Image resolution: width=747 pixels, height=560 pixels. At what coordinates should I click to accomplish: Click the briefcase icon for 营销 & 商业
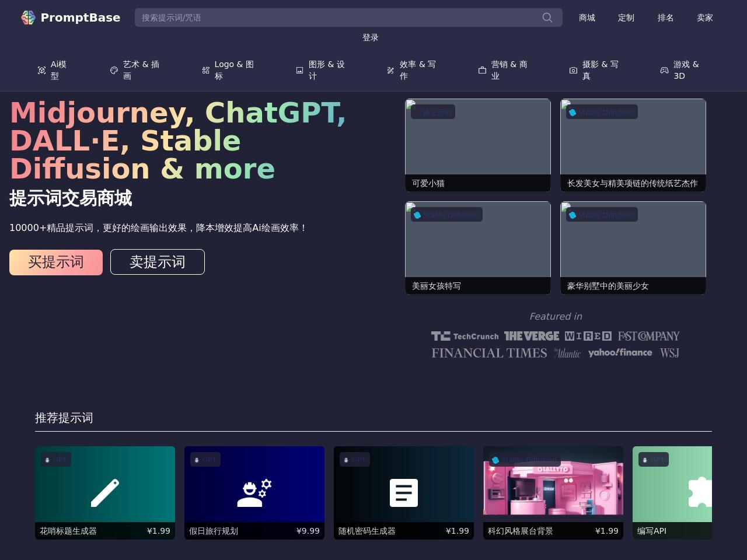481,70
